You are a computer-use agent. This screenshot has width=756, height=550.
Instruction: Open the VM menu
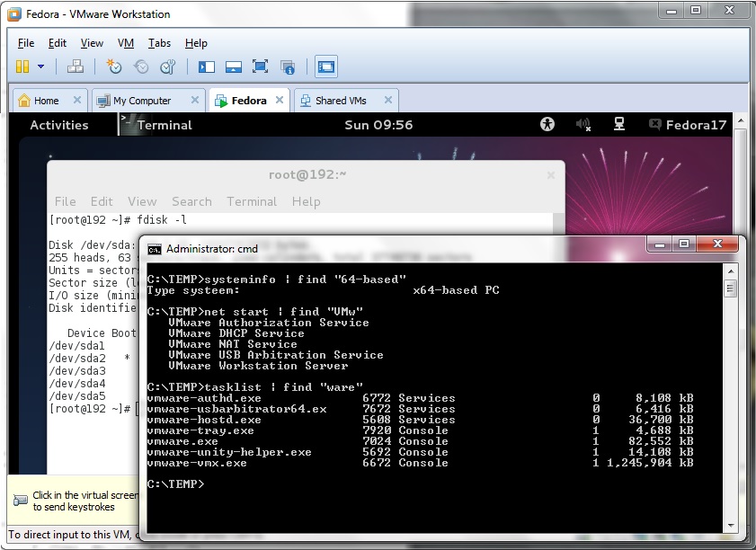pos(126,43)
